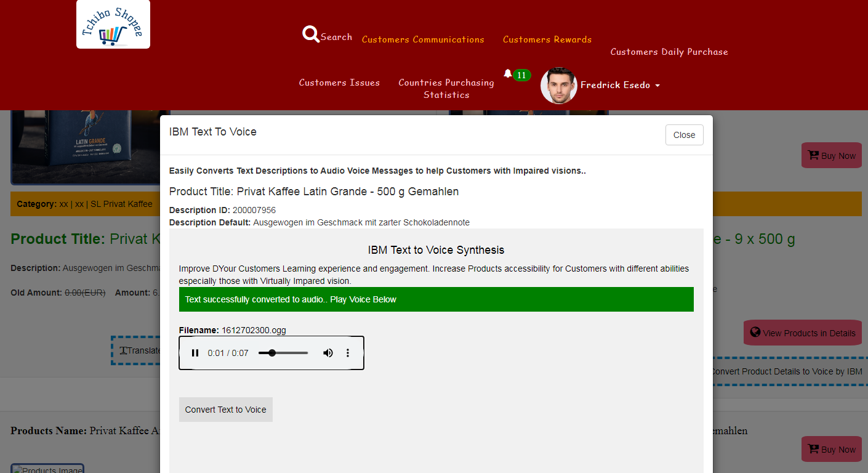Click the dialog Product Title text

(x=314, y=192)
